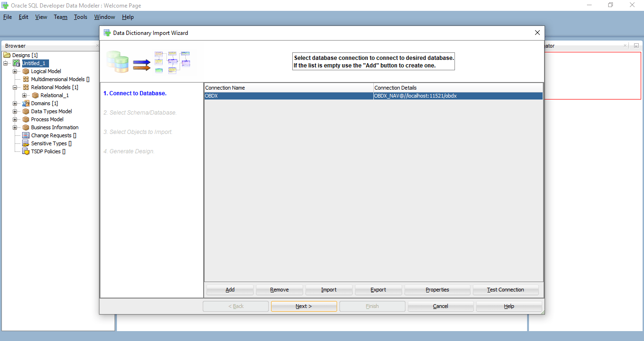Click the Domains tree icon
The height and width of the screenshot is (341, 644).
coord(26,103)
